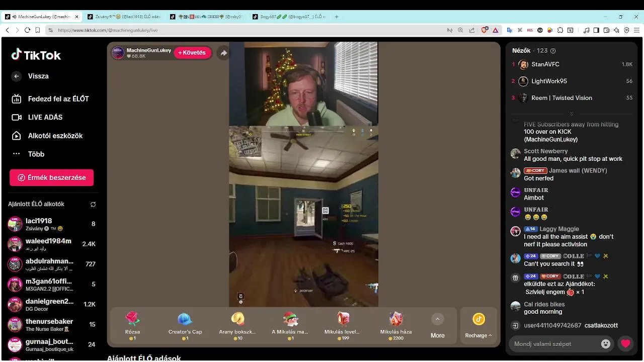Open danielgreen2... live stream

[x=51, y=305]
